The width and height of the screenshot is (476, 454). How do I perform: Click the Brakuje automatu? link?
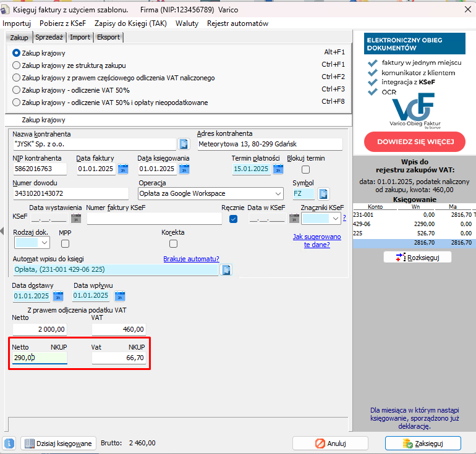click(191, 259)
